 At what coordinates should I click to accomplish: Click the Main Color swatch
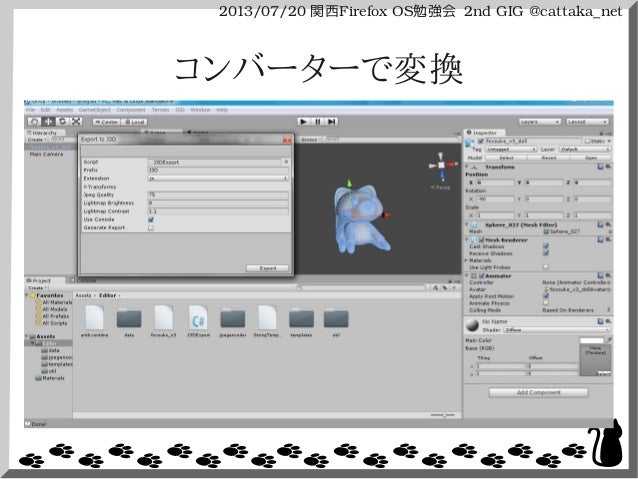coord(592,340)
